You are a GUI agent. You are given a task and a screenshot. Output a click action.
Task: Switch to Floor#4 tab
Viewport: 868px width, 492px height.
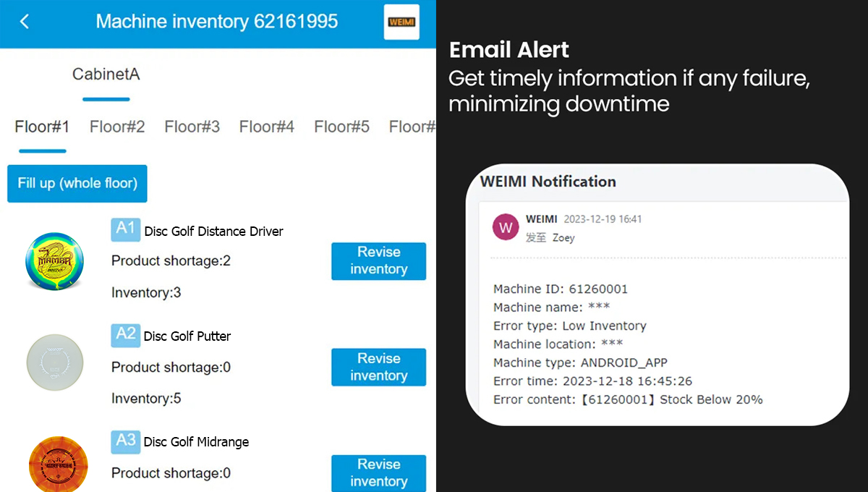267,127
